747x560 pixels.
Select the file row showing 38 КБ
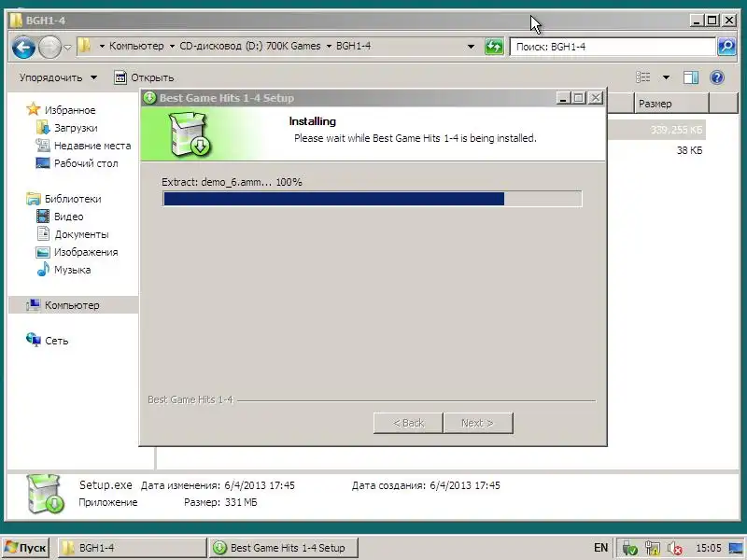[689, 150]
